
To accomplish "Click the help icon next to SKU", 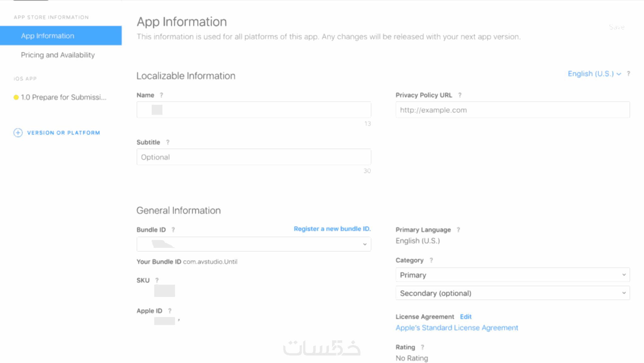I will (157, 280).
